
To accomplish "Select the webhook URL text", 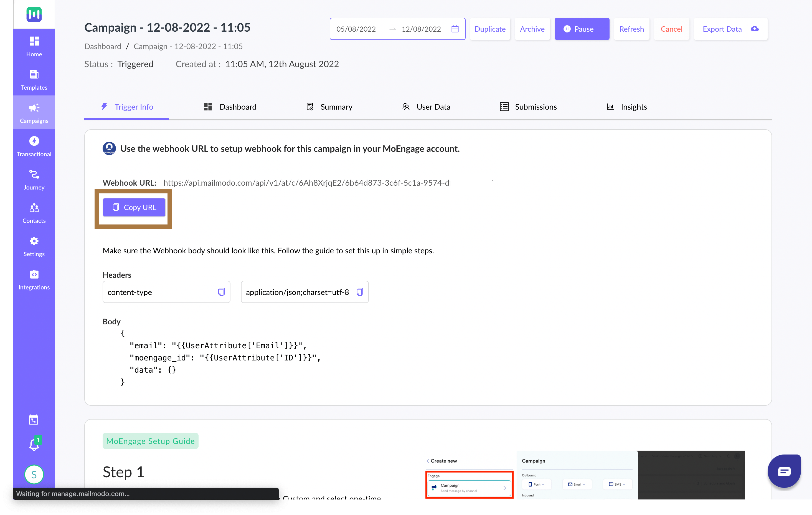I will (x=306, y=183).
